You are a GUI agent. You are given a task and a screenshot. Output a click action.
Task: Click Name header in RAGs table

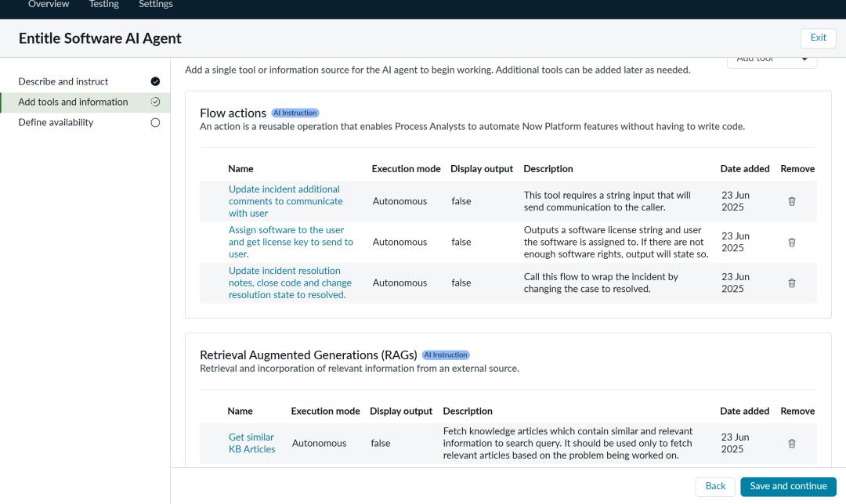point(240,411)
